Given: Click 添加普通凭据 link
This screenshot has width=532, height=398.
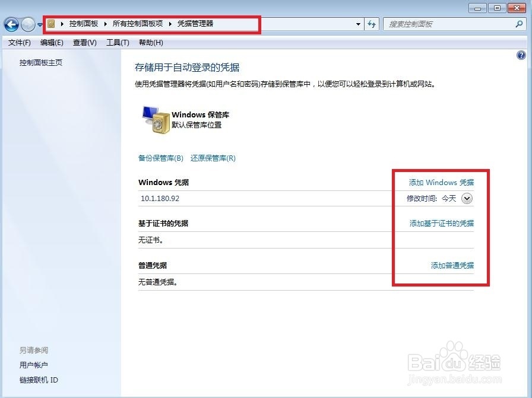Looking at the screenshot, I should (452, 266).
